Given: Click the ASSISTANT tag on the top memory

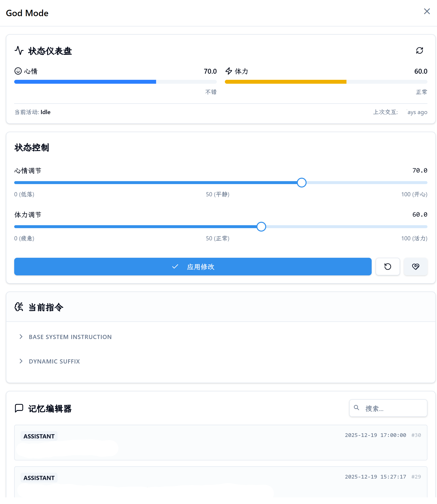Looking at the screenshot, I should coord(39,436).
